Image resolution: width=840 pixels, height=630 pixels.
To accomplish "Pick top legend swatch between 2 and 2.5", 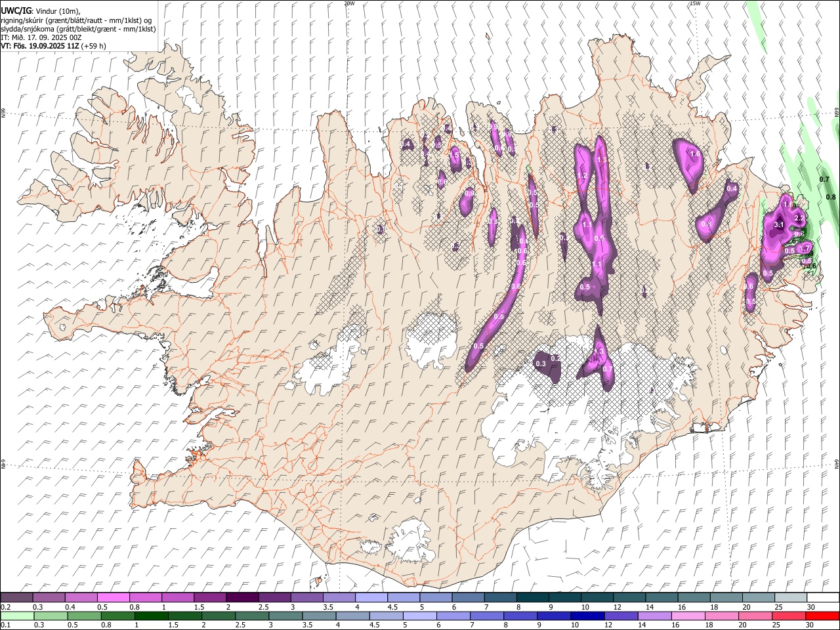I will click(241, 597).
